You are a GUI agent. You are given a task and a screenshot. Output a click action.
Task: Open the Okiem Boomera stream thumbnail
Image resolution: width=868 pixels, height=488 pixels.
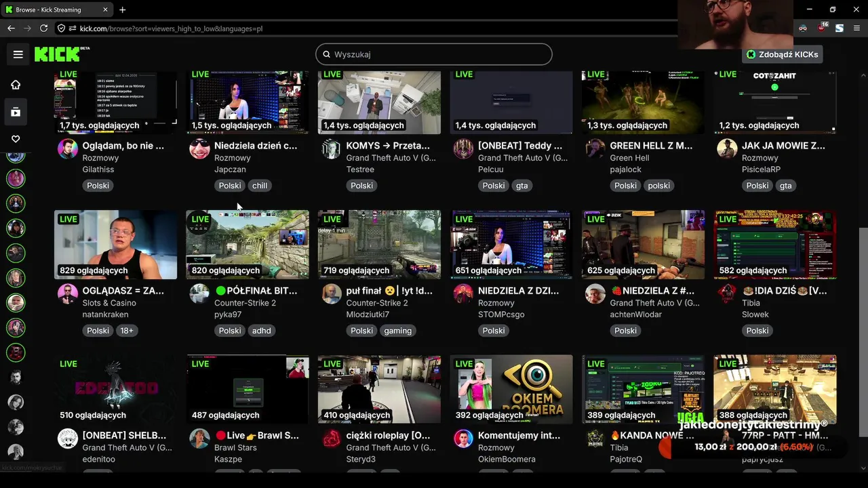[511, 390]
